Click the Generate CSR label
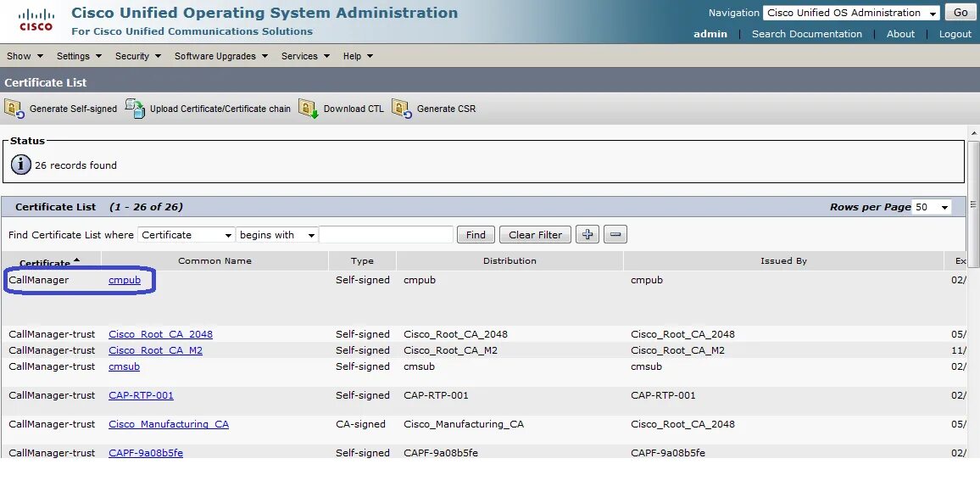Viewport: 980px width, 503px height. point(446,109)
